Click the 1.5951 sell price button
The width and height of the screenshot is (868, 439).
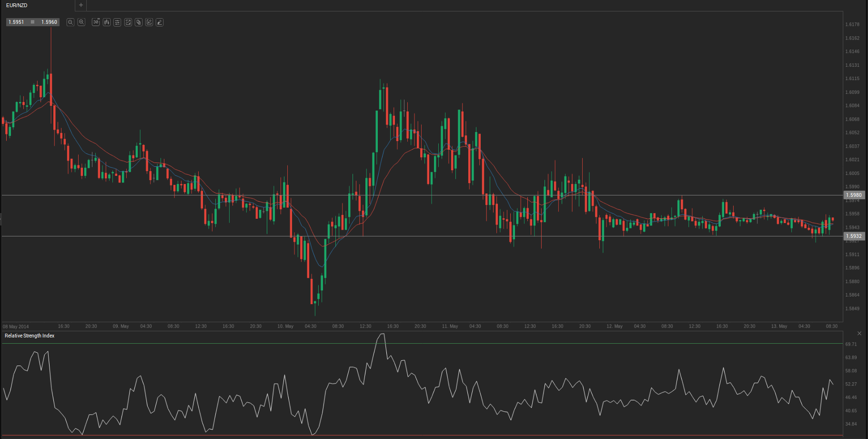(x=17, y=22)
